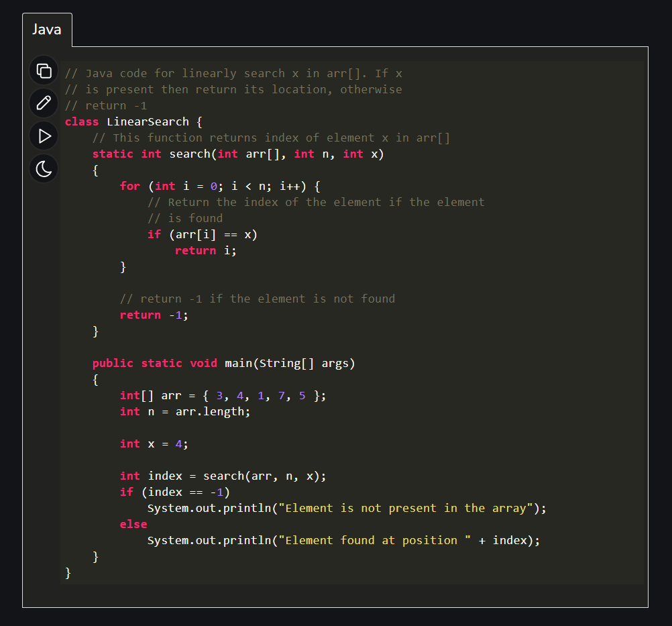The image size is (672, 626).
Task: Click the array declaration 'int[] arr = { 3, 4, 1, 7, 5 };'
Action: (223, 395)
